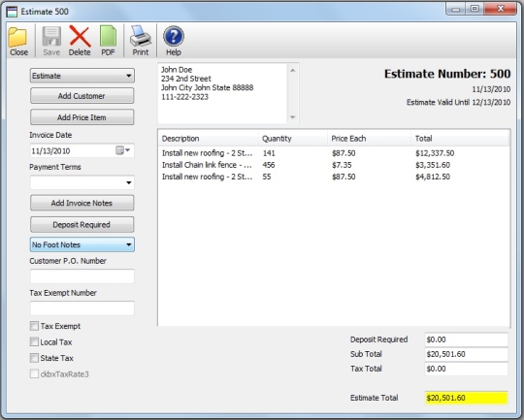The image size is (524, 420).
Task: Open Help with the question mark icon
Action: pos(174,36)
